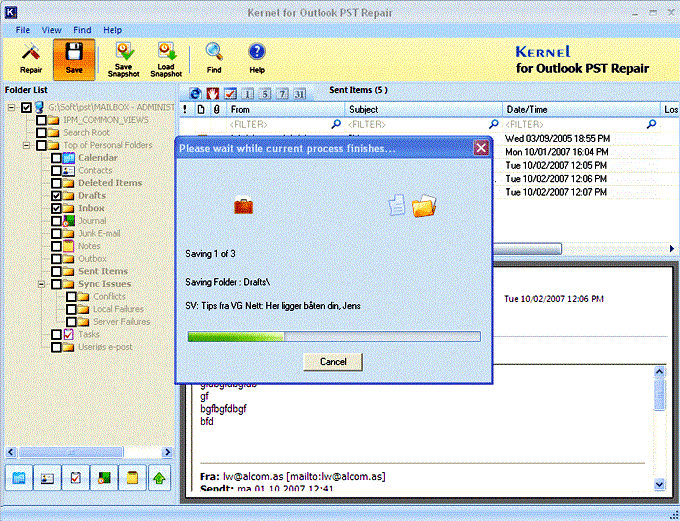This screenshot has height=521, width=680.
Task: Select message dated Wed 03/09/2005 18:55 PM
Action: click(x=557, y=139)
